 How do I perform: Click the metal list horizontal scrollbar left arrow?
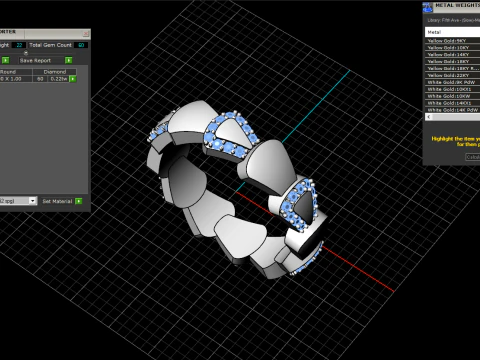[x=429, y=117]
